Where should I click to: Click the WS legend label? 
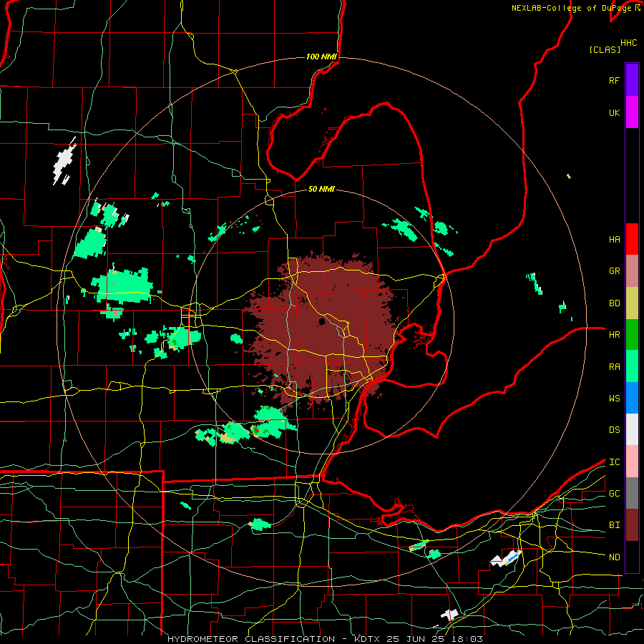[x=614, y=399]
